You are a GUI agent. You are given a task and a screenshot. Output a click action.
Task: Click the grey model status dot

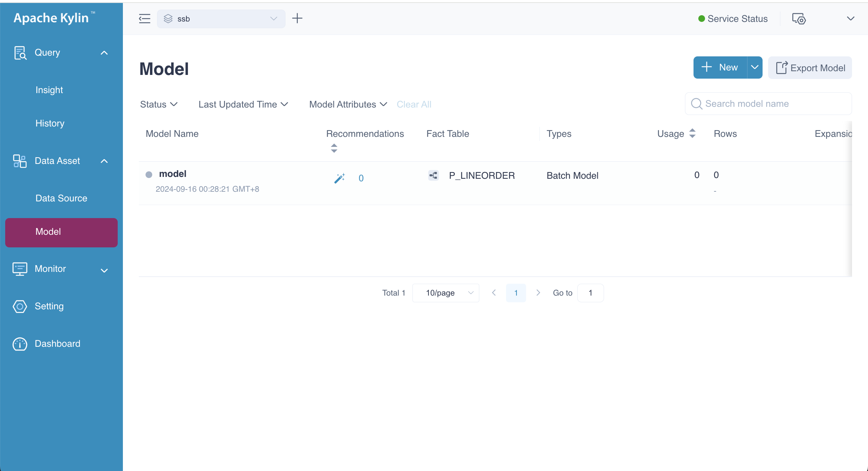(x=149, y=175)
